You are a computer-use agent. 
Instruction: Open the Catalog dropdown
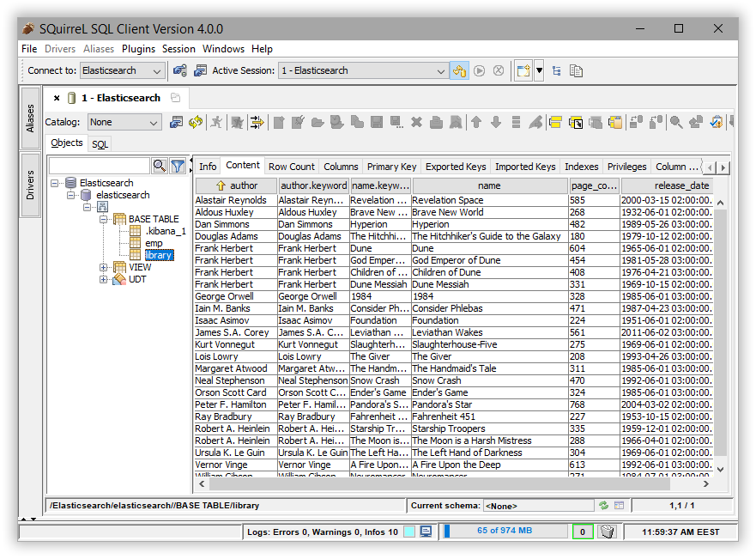[x=154, y=123]
